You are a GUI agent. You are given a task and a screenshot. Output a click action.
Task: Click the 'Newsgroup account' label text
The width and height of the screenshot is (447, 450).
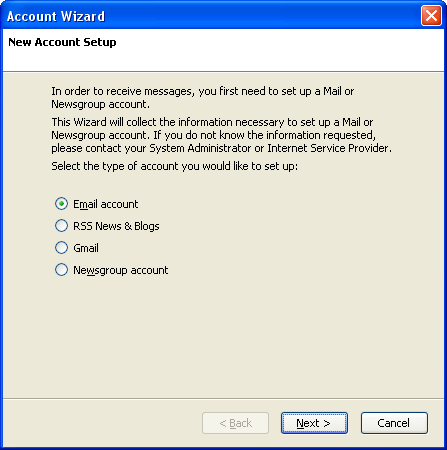tap(121, 270)
